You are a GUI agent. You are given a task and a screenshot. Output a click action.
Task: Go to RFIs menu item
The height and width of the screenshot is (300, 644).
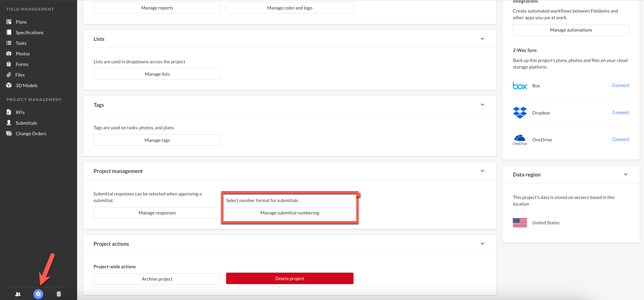coord(20,112)
